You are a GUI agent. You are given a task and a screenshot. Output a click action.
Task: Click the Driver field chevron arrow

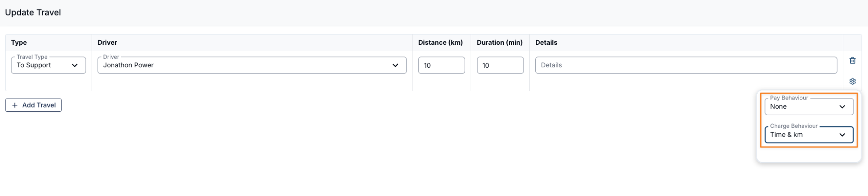[x=395, y=65]
